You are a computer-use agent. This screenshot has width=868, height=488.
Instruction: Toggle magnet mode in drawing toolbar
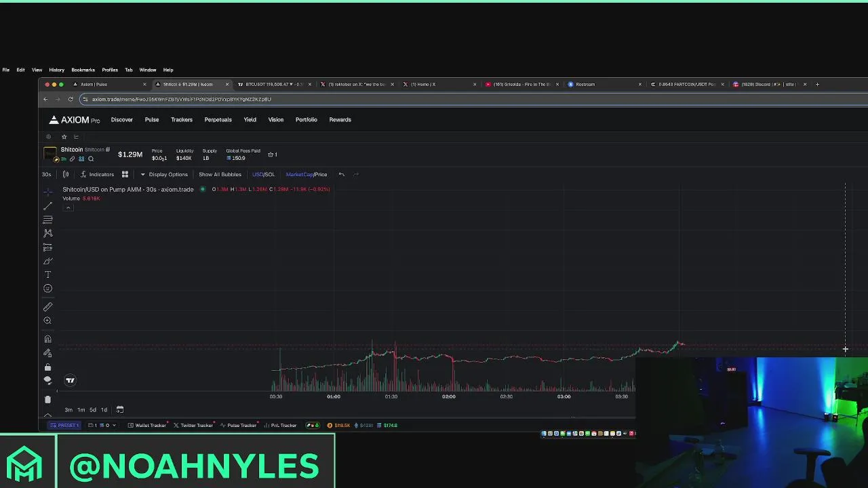(47, 339)
